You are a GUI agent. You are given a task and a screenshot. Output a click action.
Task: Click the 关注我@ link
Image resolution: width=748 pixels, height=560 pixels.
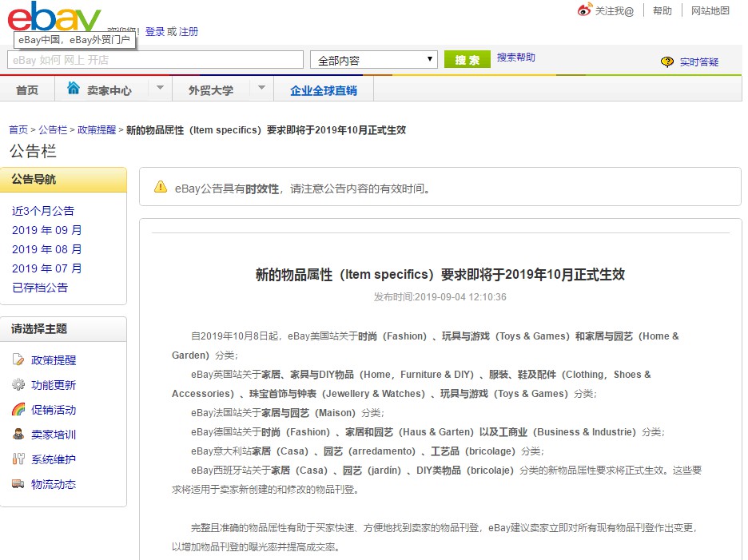[x=615, y=11]
